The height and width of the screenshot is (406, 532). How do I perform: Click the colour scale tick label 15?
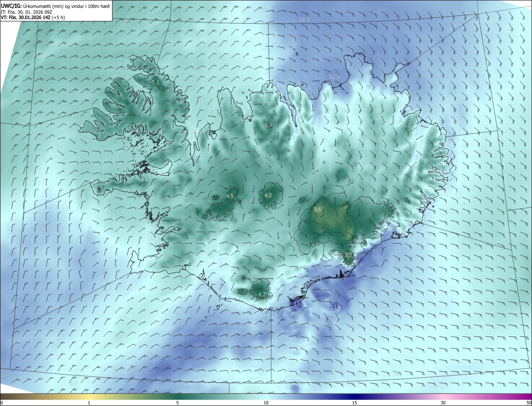coord(355,403)
